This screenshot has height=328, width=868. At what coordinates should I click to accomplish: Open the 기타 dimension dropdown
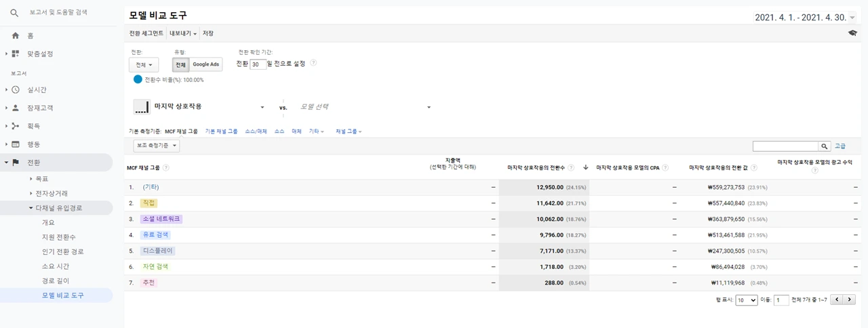point(316,131)
